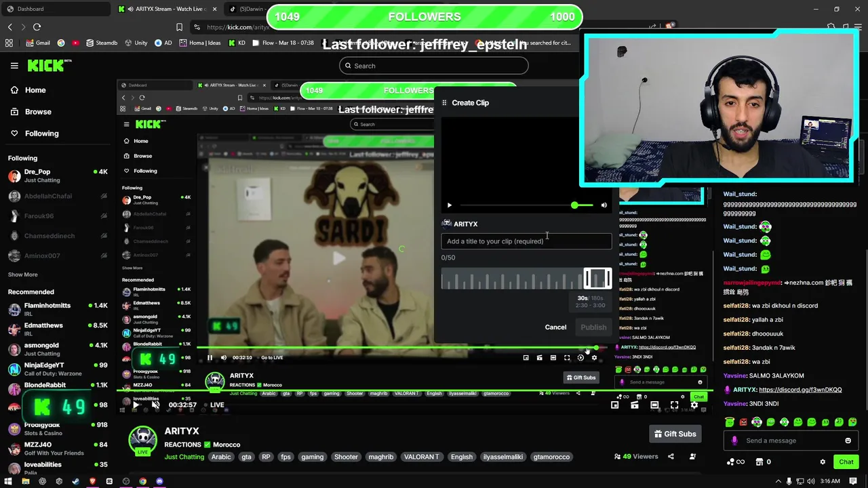Open asmongold recommended channel
Screen dimensions: 868x488
pos(58,349)
